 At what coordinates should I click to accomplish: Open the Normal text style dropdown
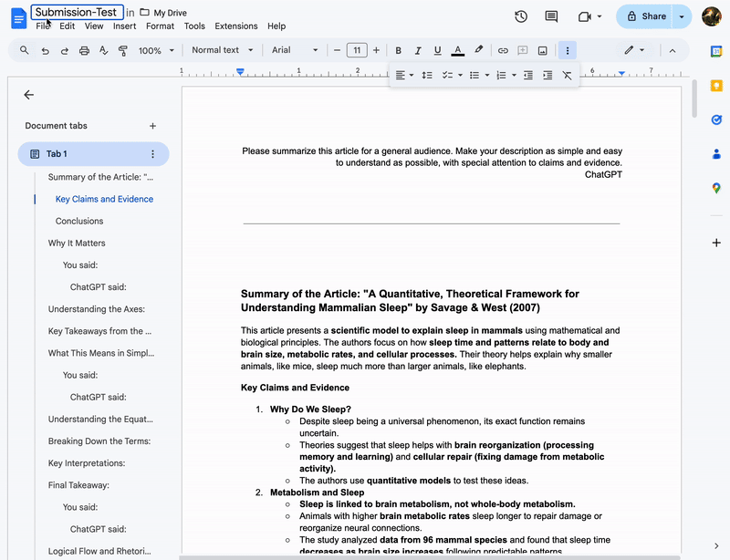(x=221, y=50)
